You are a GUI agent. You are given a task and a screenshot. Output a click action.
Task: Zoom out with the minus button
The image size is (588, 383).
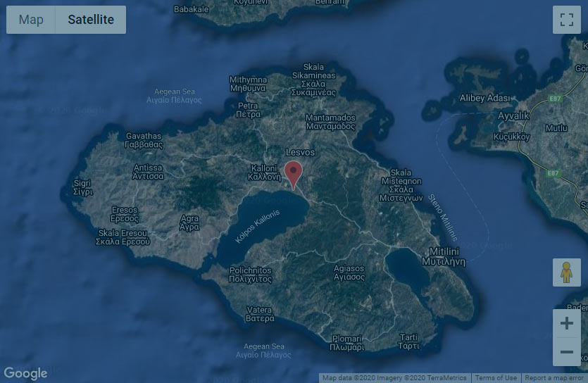coord(567,352)
